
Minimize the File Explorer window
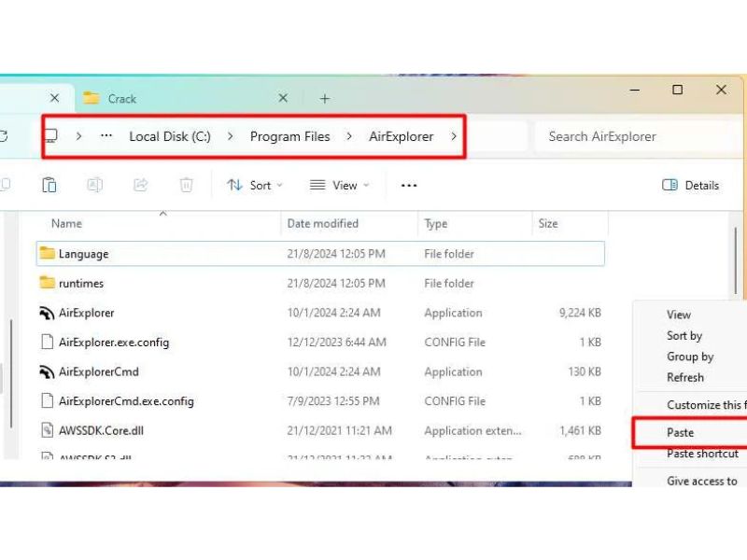[x=635, y=90]
